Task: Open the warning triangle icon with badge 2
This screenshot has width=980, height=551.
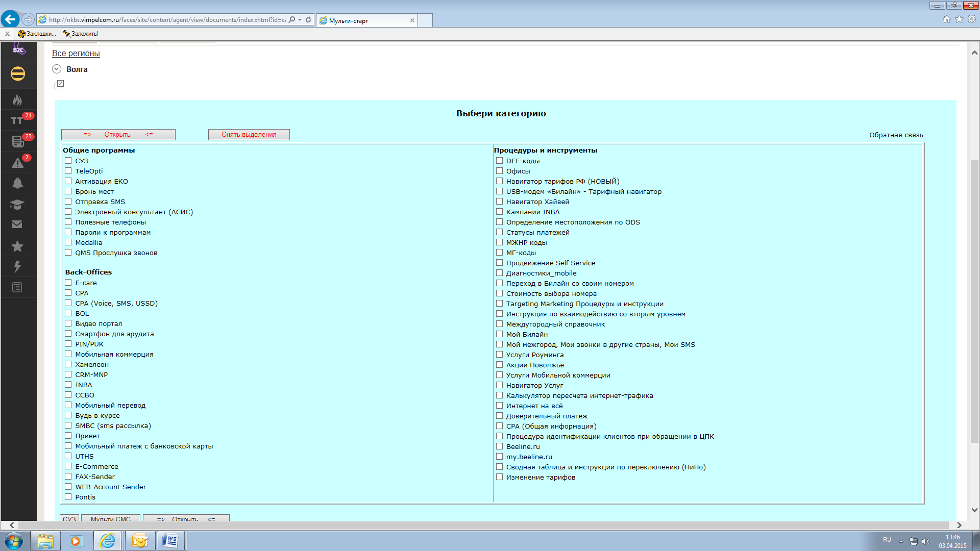Action: 17,163
